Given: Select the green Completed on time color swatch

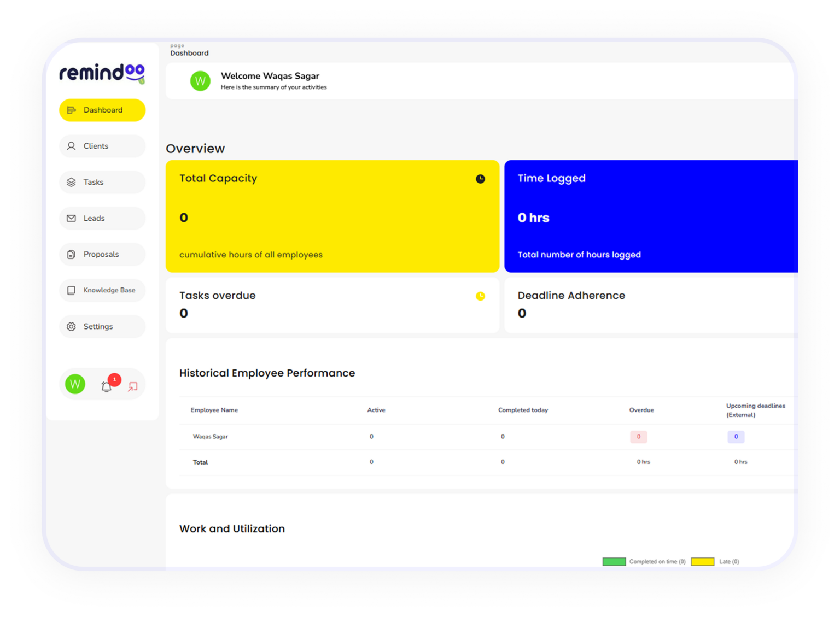Looking at the screenshot, I should point(614,561).
